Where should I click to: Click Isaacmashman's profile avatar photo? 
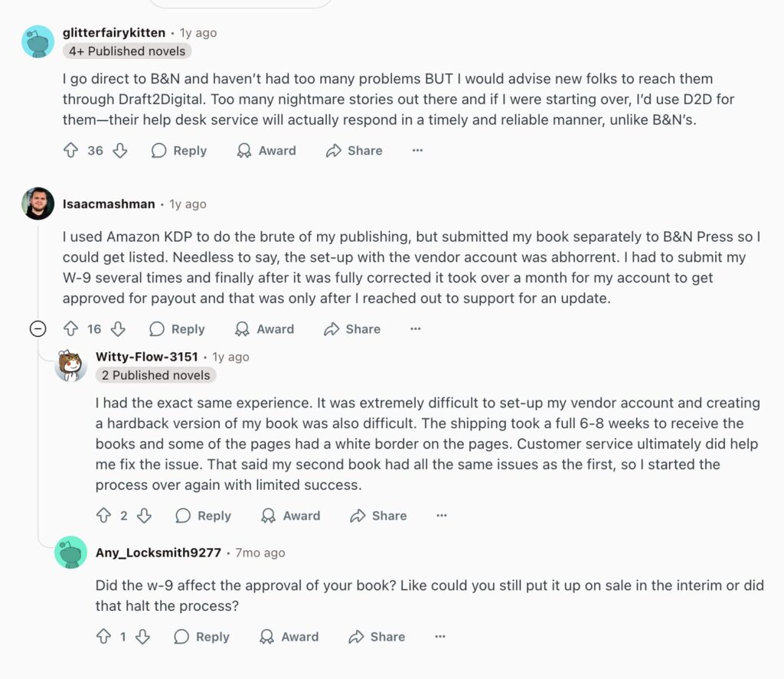[x=38, y=204]
